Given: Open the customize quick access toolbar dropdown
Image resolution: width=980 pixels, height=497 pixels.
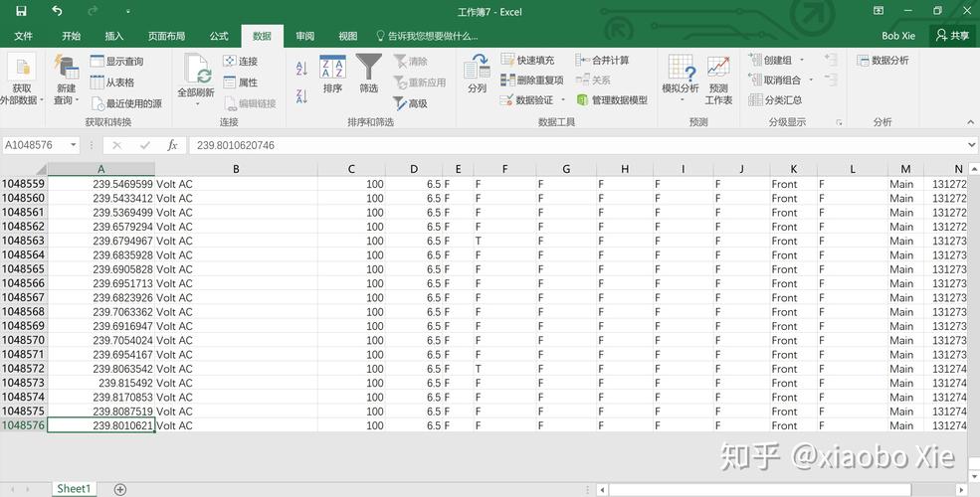Looking at the screenshot, I should [127, 11].
